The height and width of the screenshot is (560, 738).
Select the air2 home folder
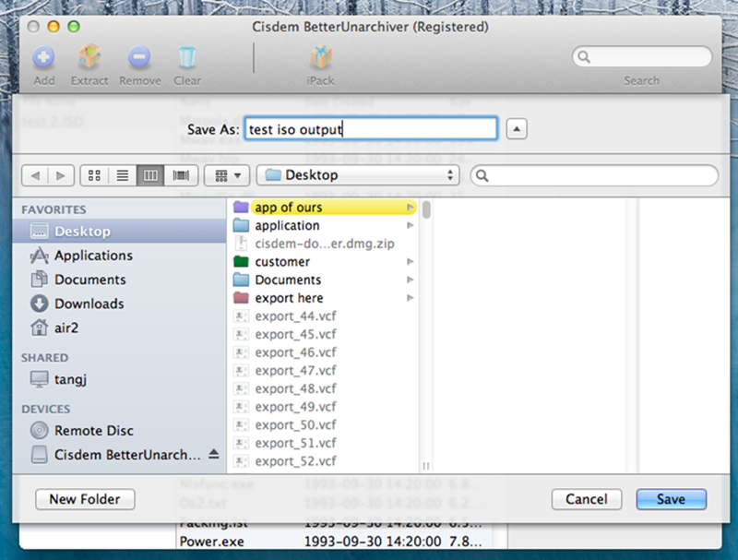click(x=119, y=328)
